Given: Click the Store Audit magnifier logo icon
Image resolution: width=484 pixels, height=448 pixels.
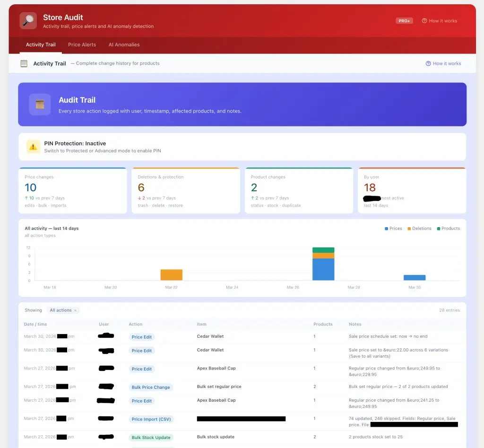Looking at the screenshot, I should click(28, 21).
